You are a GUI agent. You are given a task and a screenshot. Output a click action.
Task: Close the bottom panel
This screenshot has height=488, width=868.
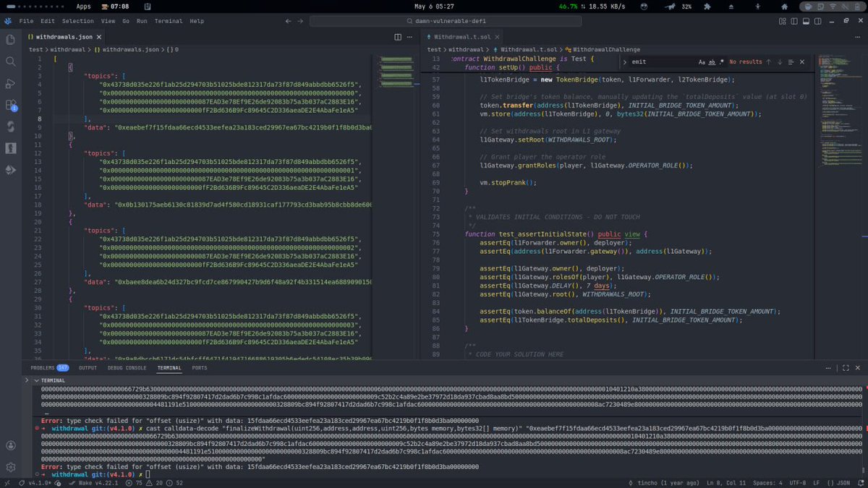[x=857, y=368]
